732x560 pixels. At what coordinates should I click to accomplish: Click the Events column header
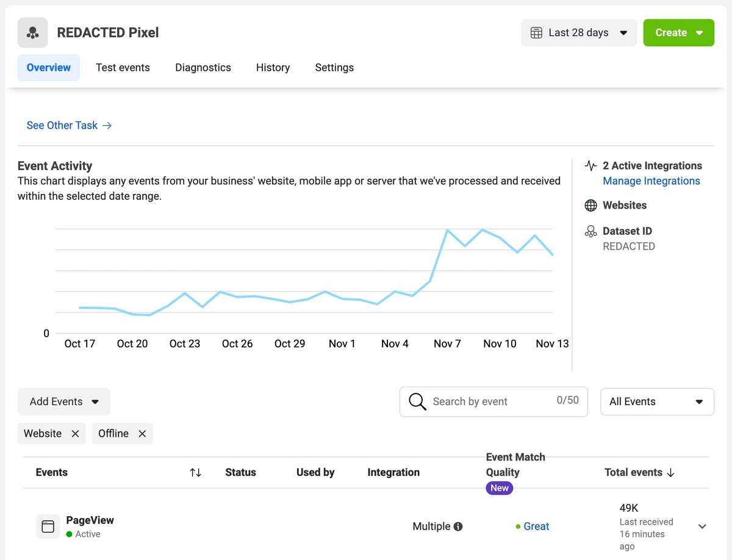point(52,472)
